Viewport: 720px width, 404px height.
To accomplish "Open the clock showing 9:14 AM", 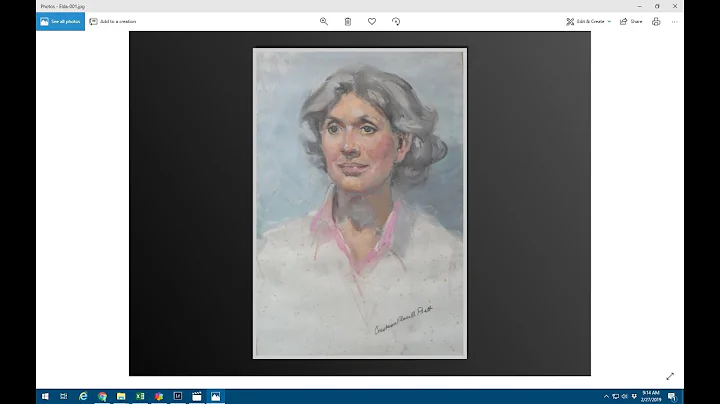I will tap(651, 396).
